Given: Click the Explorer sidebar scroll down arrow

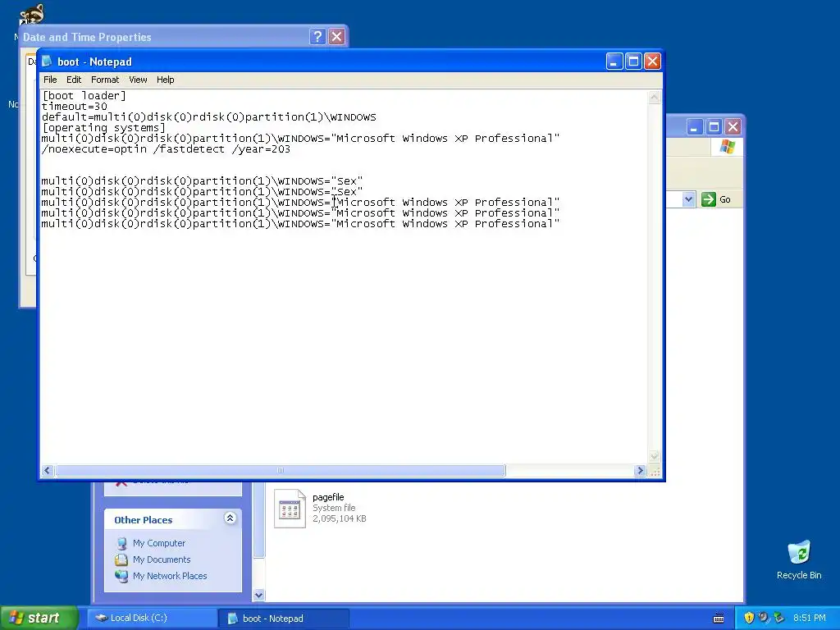Looking at the screenshot, I should (258, 595).
